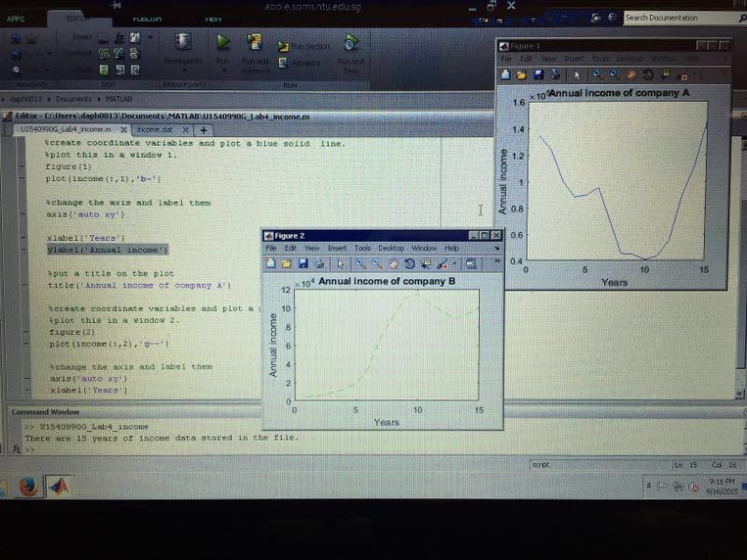Image resolution: width=747 pixels, height=560 pixels.
Task: Click the Advance button in Run group
Action: click(x=300, y=63)
